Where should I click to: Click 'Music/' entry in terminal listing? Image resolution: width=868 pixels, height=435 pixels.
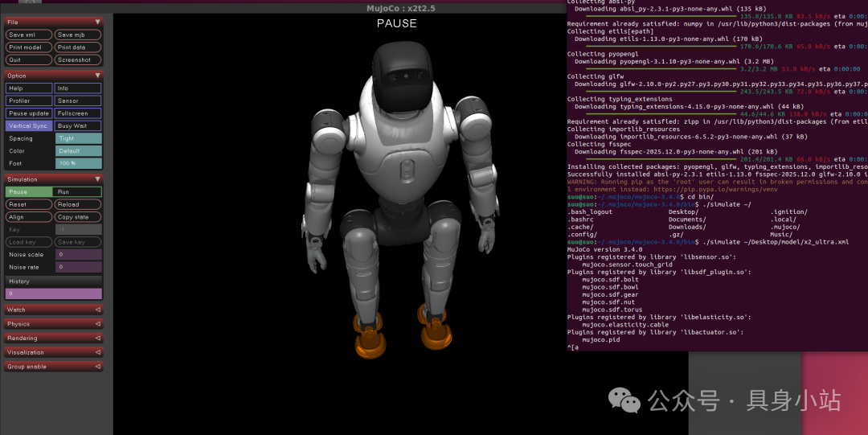(781, 235)
